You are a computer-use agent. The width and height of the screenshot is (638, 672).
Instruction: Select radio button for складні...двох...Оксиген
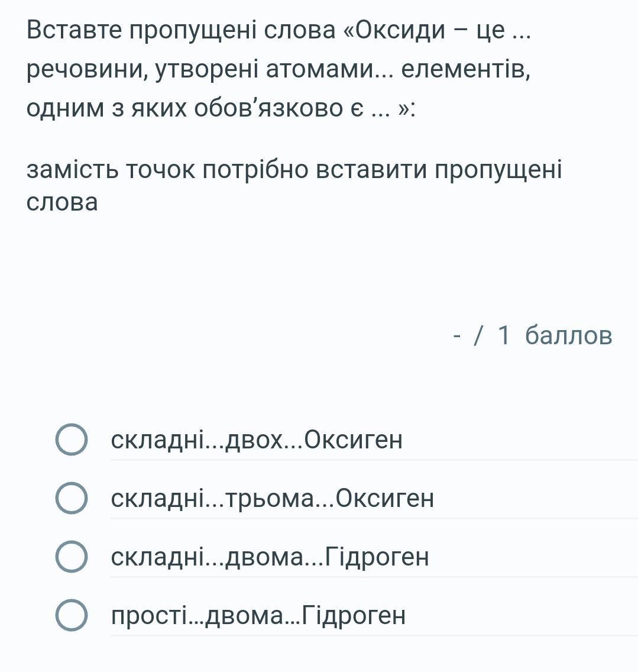coord(72,440)
